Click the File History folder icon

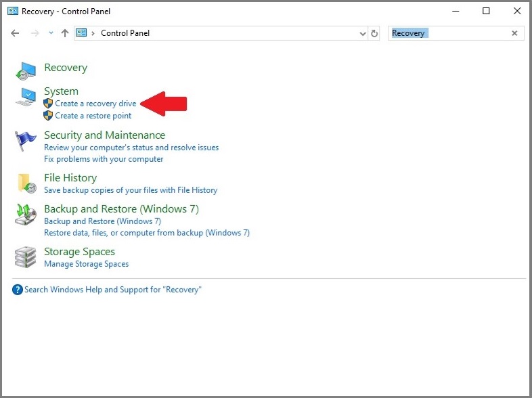(26, 183)
